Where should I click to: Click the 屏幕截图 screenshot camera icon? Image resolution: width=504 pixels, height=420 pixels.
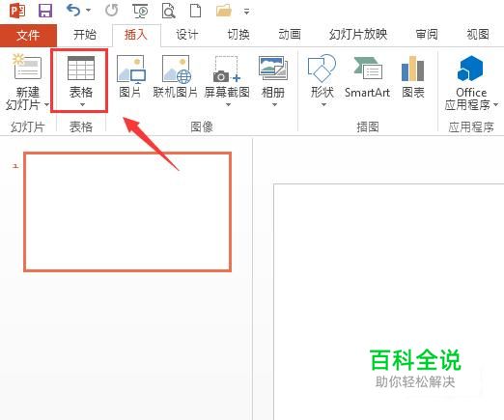(x=227, y=70)
